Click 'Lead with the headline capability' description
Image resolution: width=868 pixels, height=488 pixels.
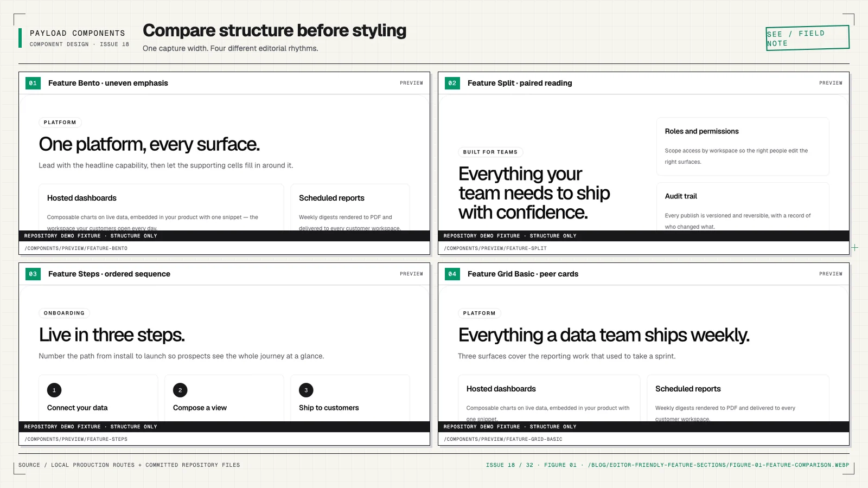pos(166,165)
